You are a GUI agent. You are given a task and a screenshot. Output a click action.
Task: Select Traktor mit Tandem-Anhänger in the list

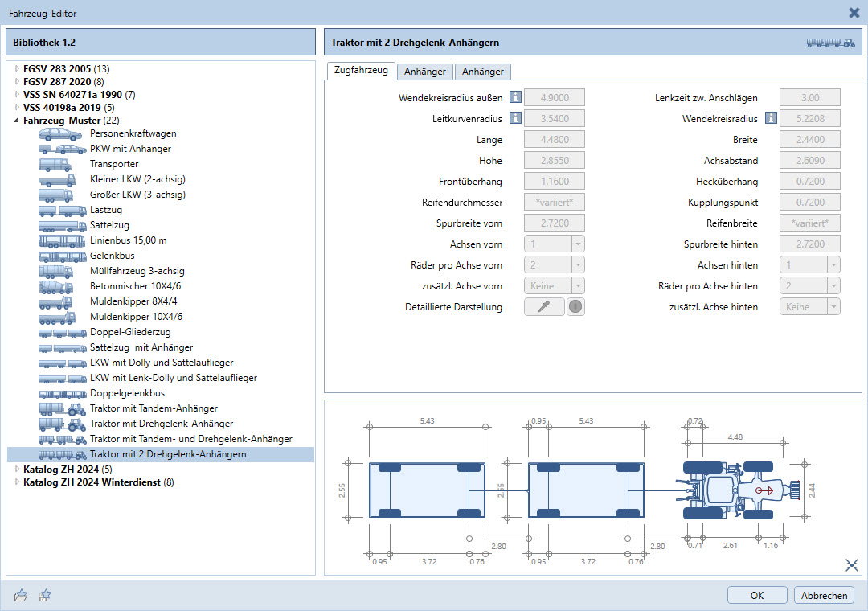click(x=154, y=408)
